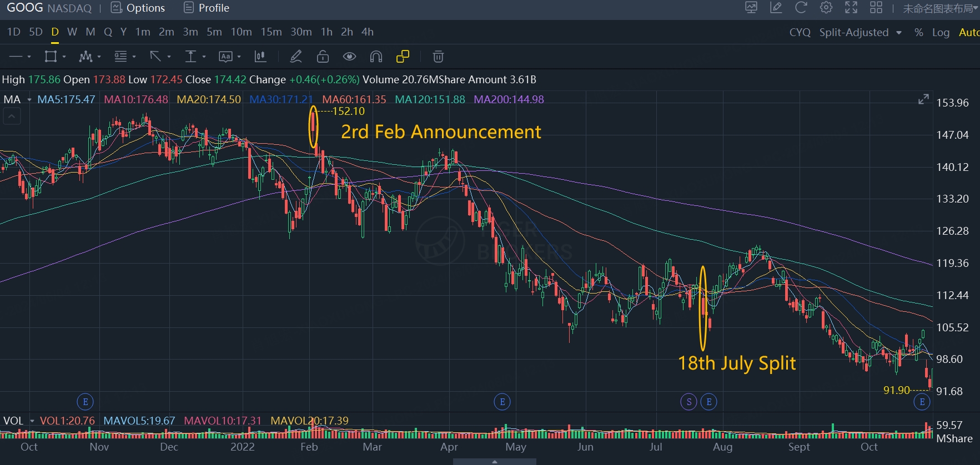The image size is (980, 465).
Task: Select the Aa text annotation tool
Action: [225, 57]
